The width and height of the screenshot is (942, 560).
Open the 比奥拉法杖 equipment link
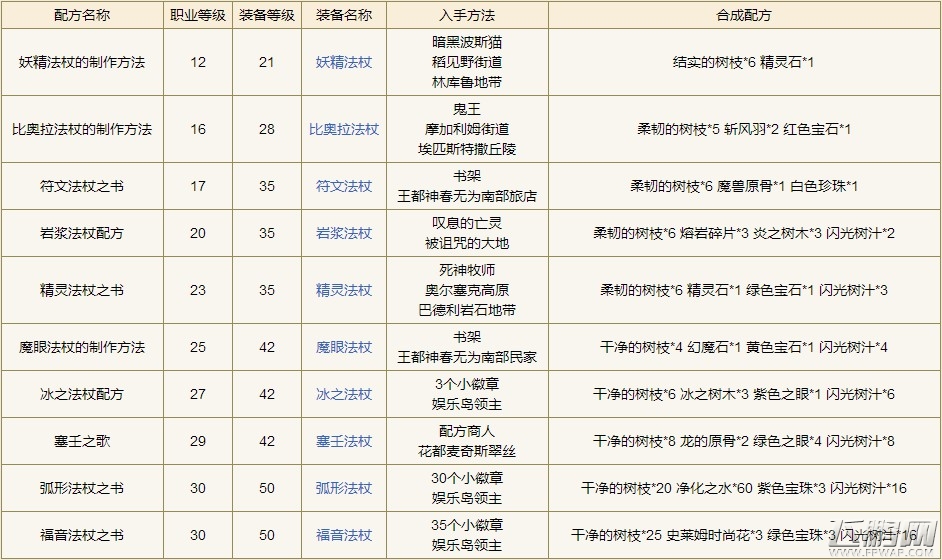click(344, 129)
